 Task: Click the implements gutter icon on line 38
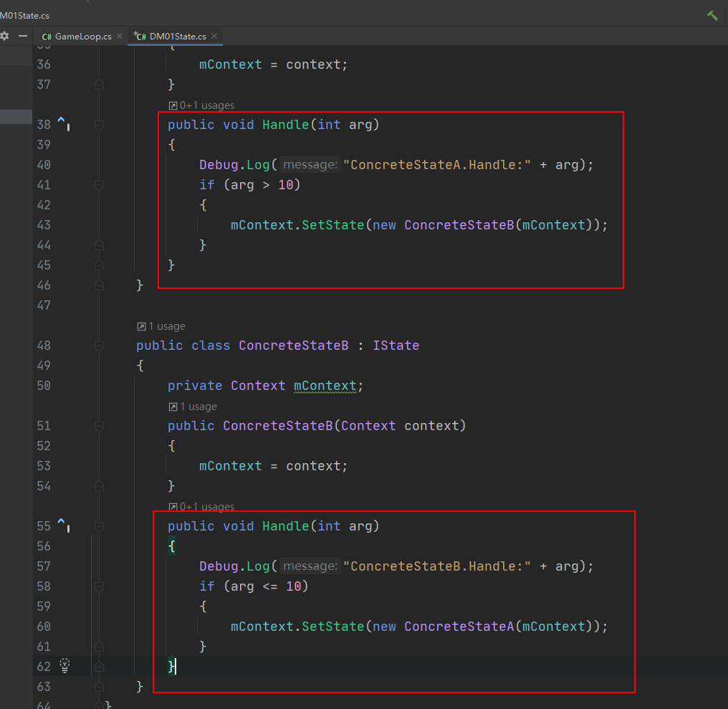64,123
